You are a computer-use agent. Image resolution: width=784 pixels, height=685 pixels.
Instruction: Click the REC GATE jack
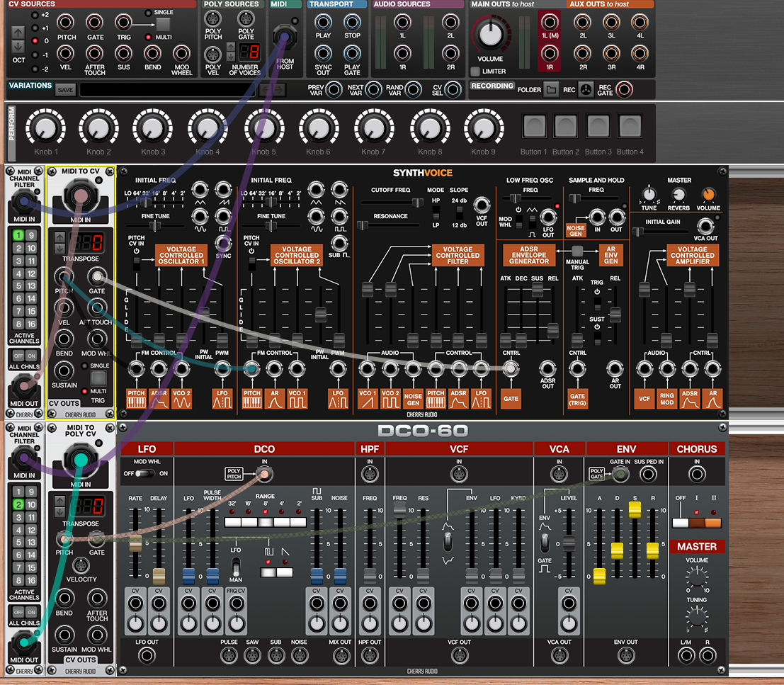click(623, 89)
